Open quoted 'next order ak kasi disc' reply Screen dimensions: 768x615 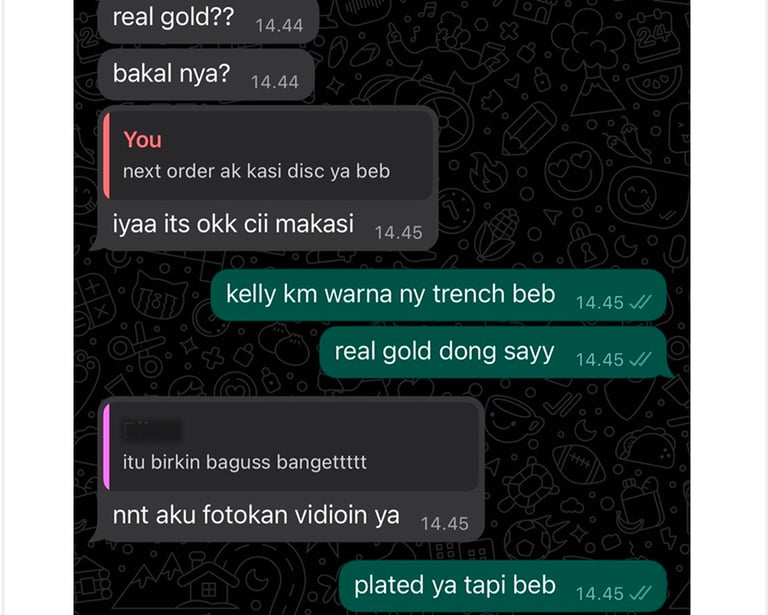click(x=268, y=156)
